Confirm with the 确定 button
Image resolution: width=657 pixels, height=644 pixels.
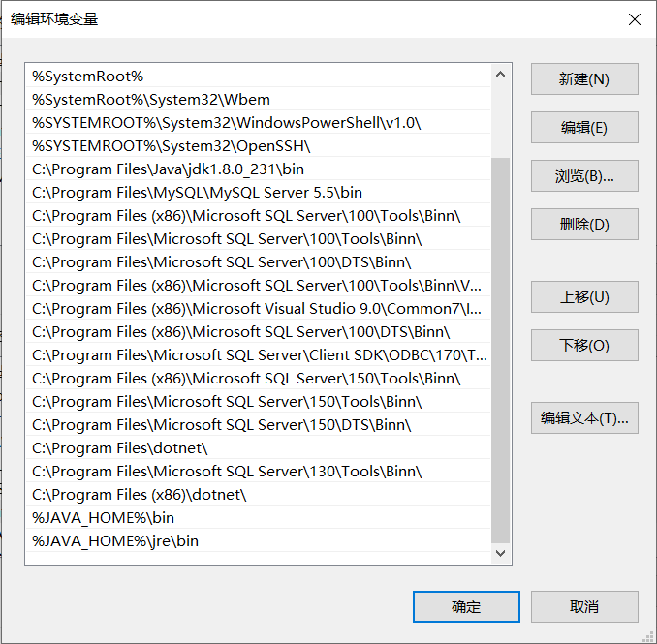coord(466,607)
